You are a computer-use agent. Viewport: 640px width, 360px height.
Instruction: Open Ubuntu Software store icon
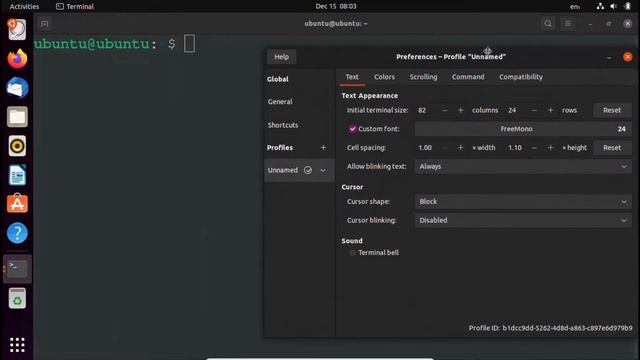click(17, 204)
